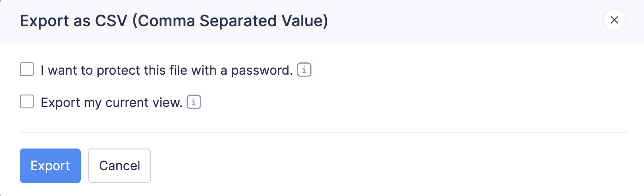Click the round close icon in header
The width and height of the screenshot is (644, 196).
coord(614,20)
